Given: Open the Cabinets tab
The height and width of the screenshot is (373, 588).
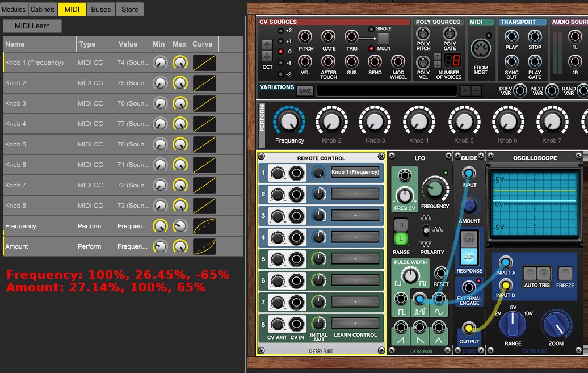Looking at the screenshot, I should click(x=43, y=10).
